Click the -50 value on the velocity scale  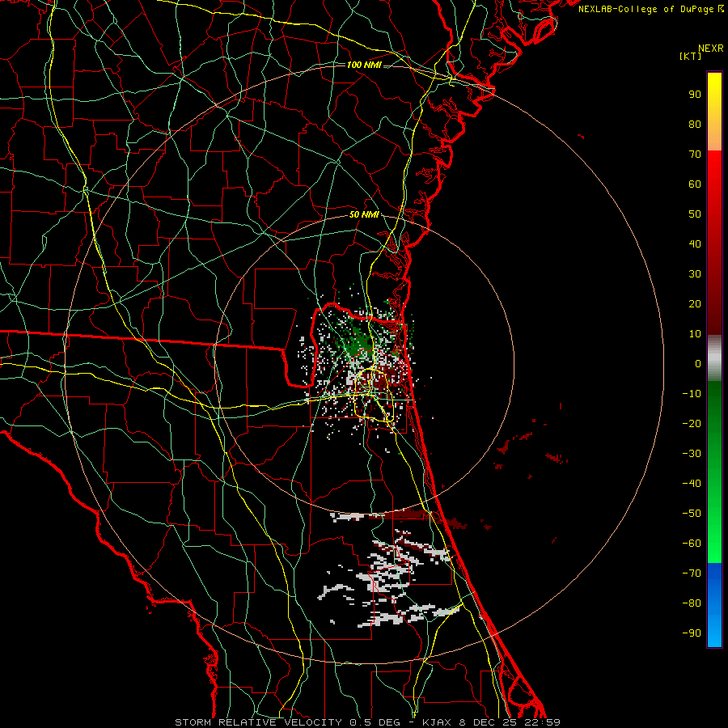tap(692, 514)
